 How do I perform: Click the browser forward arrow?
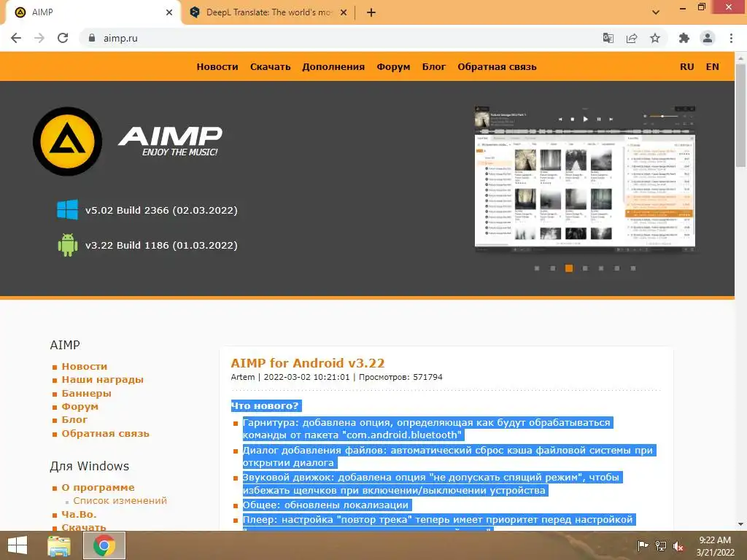[x=39, y=38]
